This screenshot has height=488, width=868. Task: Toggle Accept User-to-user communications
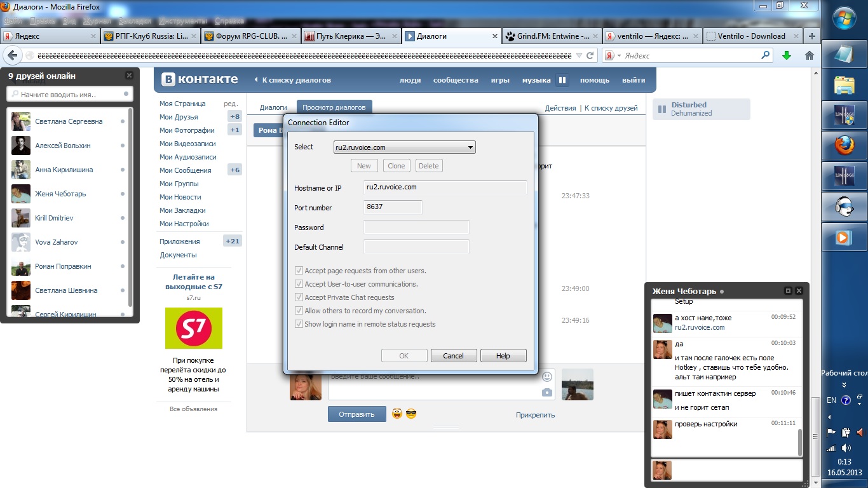(x=299, y=284)
